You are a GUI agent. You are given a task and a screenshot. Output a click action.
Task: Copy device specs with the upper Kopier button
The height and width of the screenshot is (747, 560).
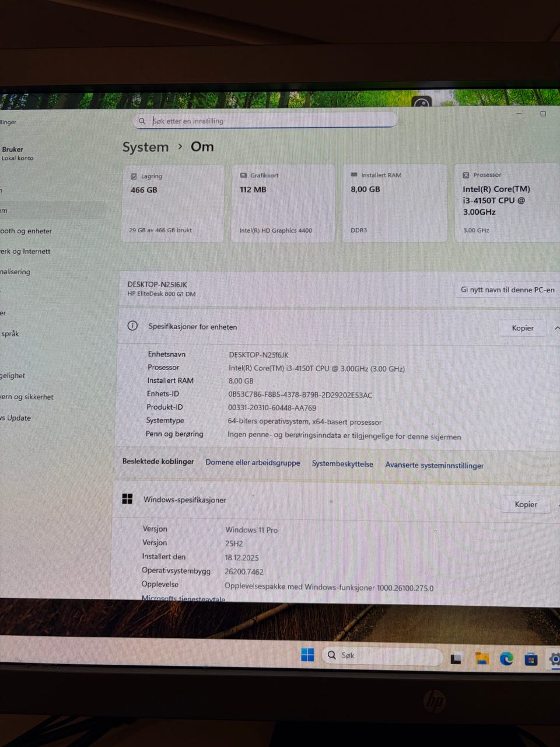[x=523, y=328]
